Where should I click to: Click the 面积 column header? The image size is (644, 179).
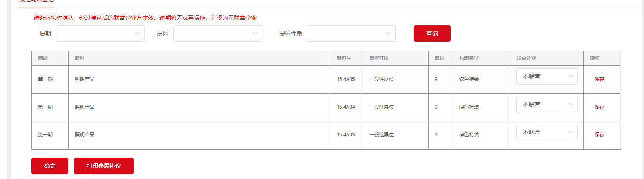440,58
